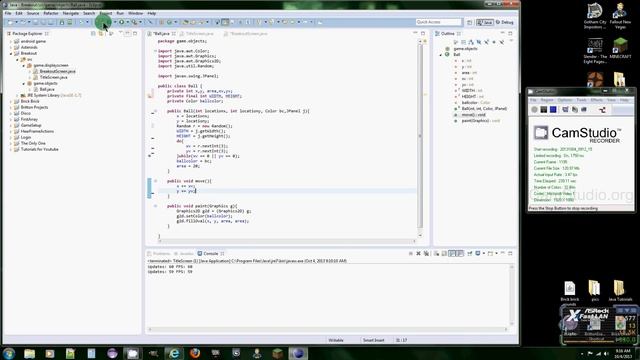
Task: Toggle Console Scroll Lock icon
Action: pyautogui.click(x=444, y=253)
